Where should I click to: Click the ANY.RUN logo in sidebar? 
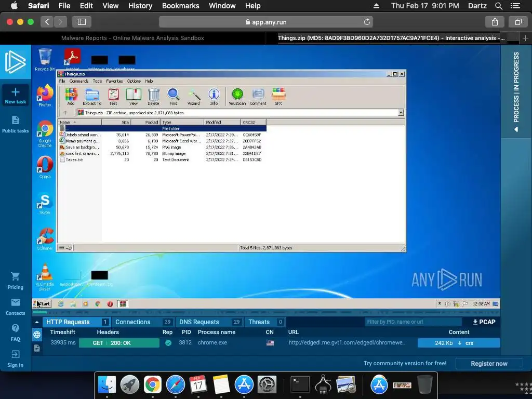coord(15,62)
